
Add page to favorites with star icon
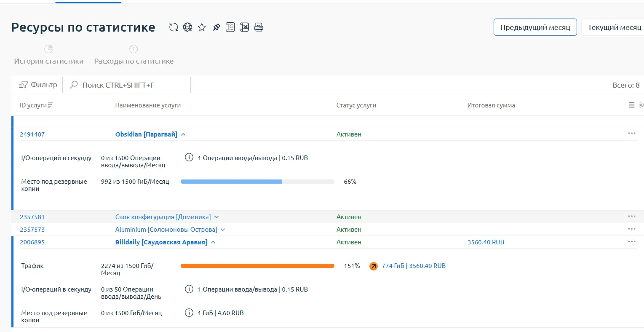202,27
